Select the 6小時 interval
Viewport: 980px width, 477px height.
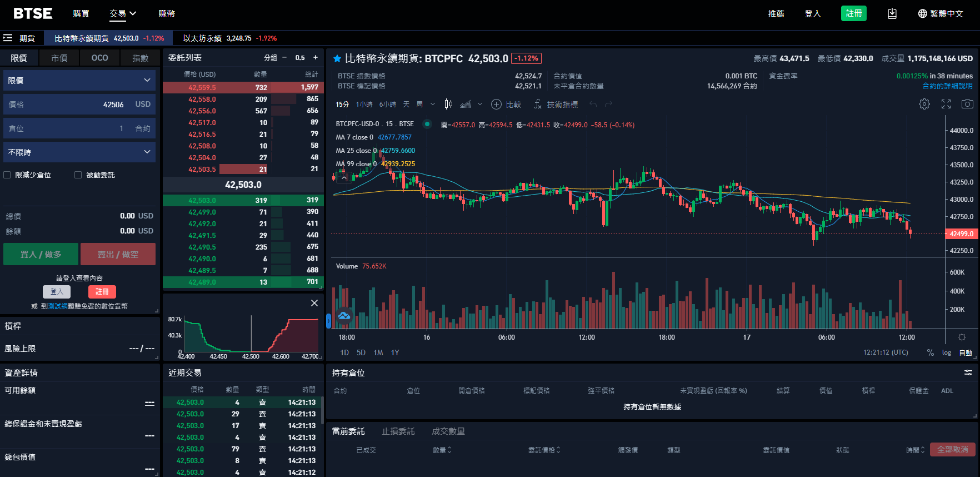pos(388,104)
